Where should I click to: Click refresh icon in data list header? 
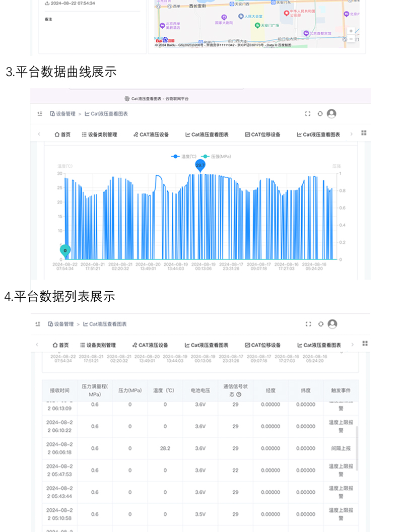coord(320,324)
